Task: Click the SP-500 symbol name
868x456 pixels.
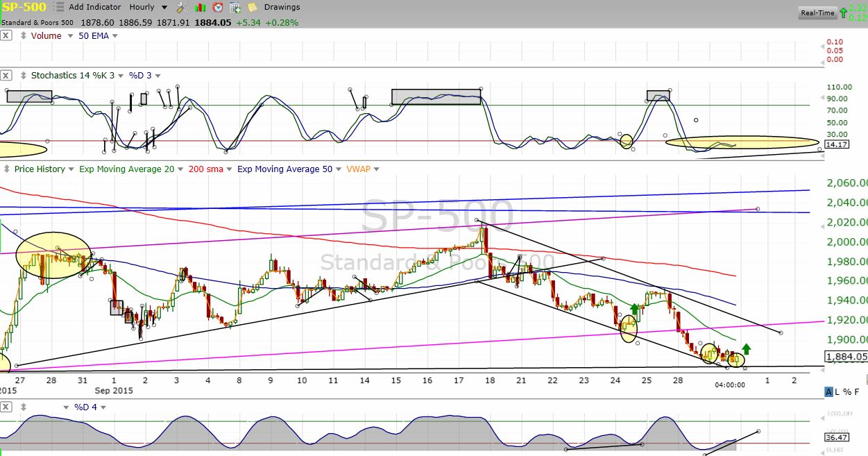Action: [x=24, y=7]
